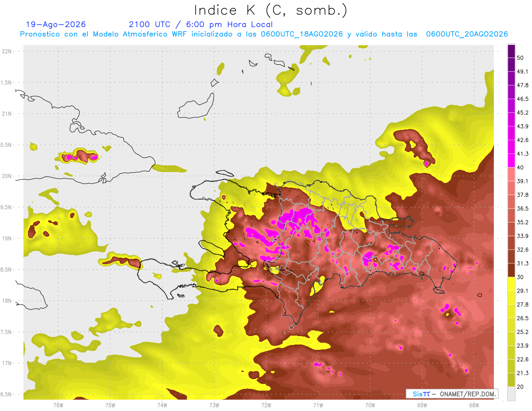
Task: Click the colorbar value '46.5'
Action: tap(523, 99)
